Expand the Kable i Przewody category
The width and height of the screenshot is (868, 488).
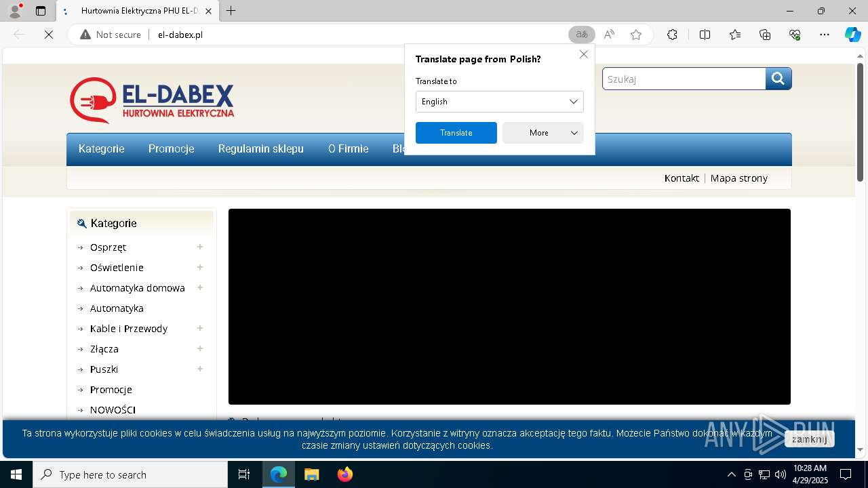click(200, 328)
